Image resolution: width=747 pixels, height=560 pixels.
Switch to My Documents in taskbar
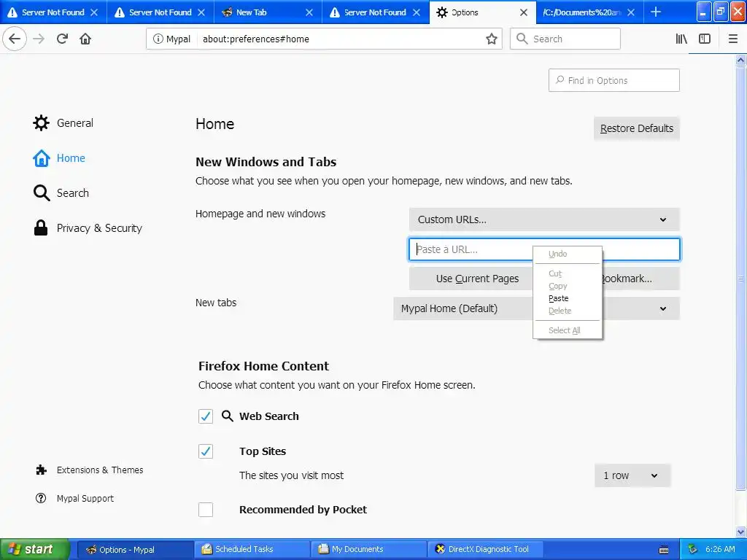pyautogui.click(x=368, y=550)
